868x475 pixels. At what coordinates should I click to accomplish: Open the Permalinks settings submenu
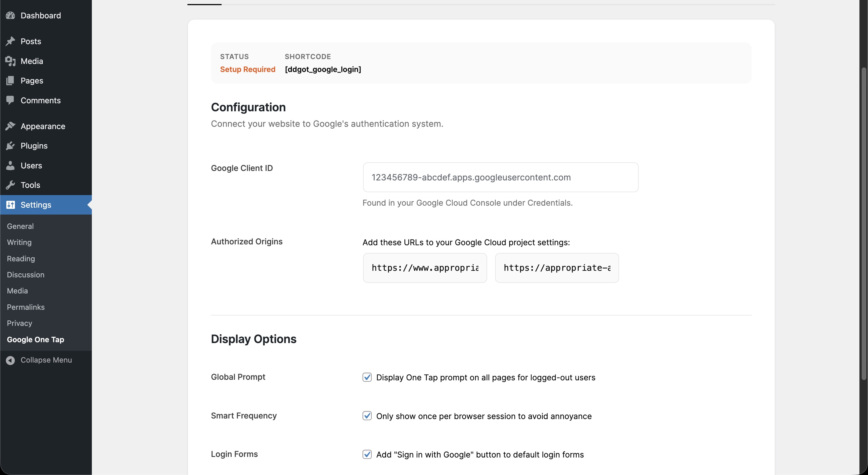(x=26, y=307)
